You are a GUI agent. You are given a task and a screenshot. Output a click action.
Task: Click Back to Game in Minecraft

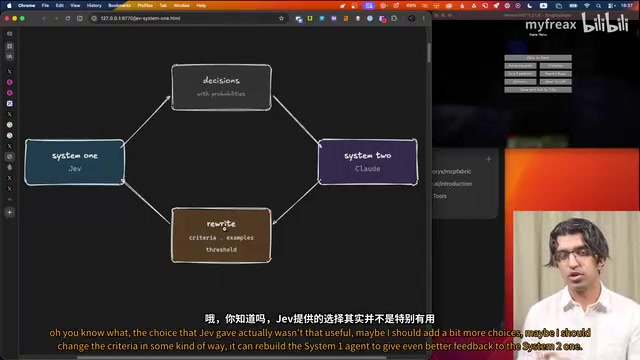(x=538, y=58)
